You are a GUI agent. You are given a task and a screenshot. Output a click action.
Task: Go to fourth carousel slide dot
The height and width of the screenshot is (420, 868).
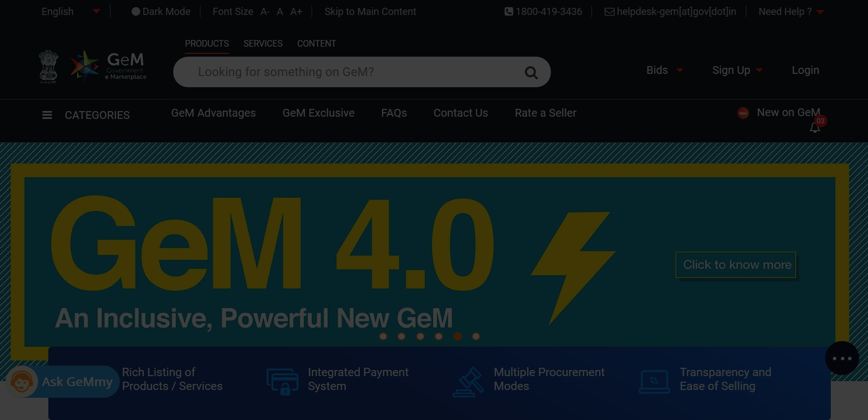point(439,336)
